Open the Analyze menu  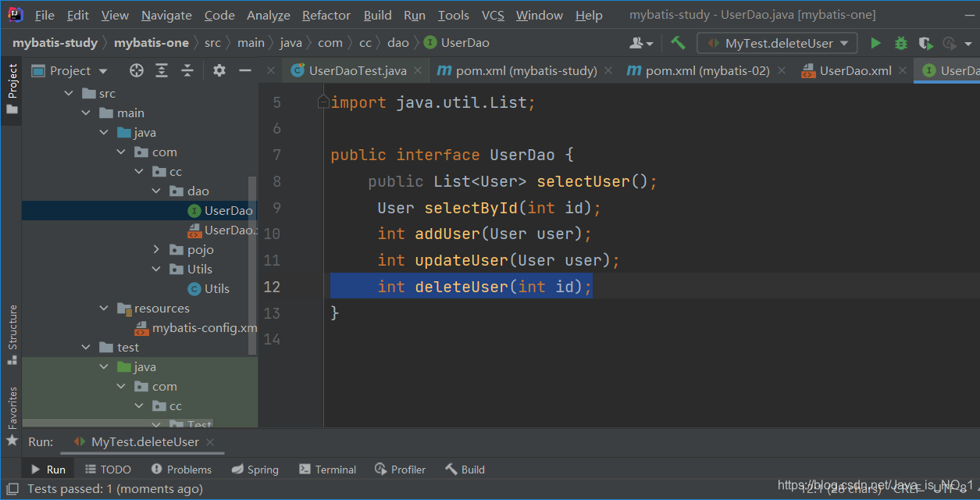coord(269,15)
